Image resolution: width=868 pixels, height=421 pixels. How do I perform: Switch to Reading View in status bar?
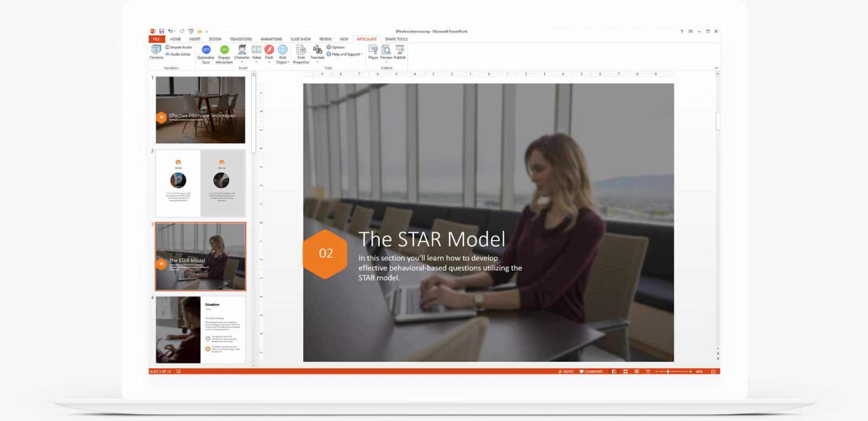coord(636,372)
